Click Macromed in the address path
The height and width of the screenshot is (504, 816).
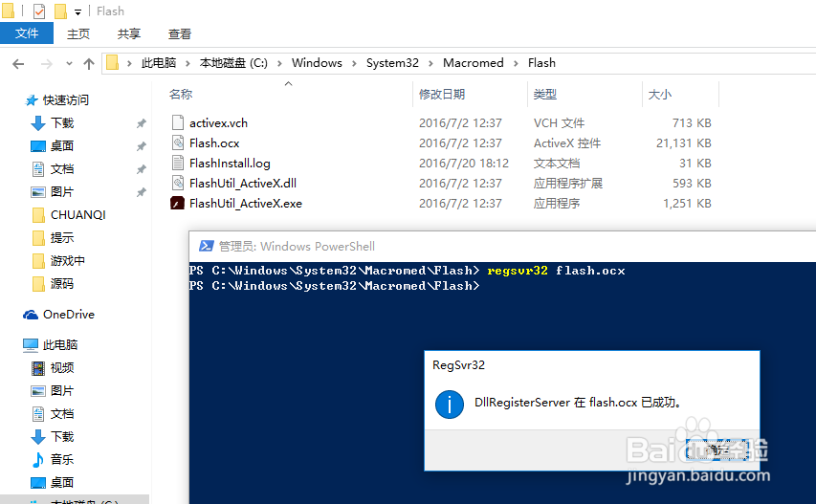(474, 63)
